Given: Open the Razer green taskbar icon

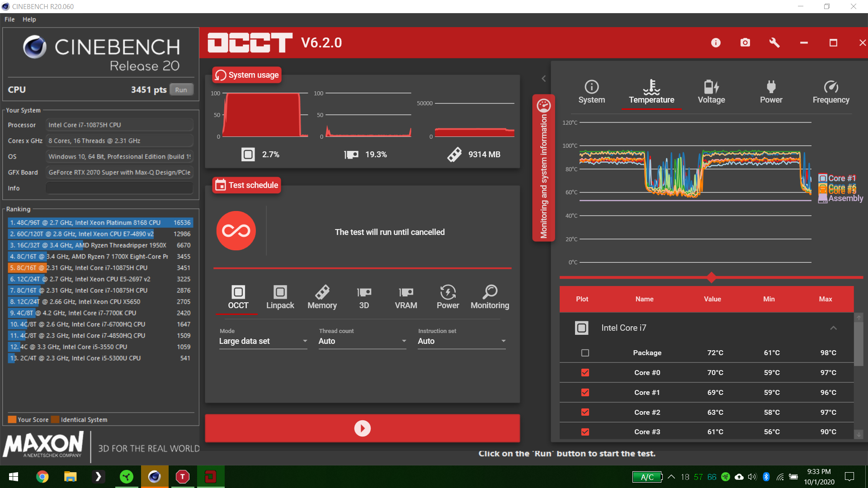Looking at the screenshot, I should pos(127,477).
